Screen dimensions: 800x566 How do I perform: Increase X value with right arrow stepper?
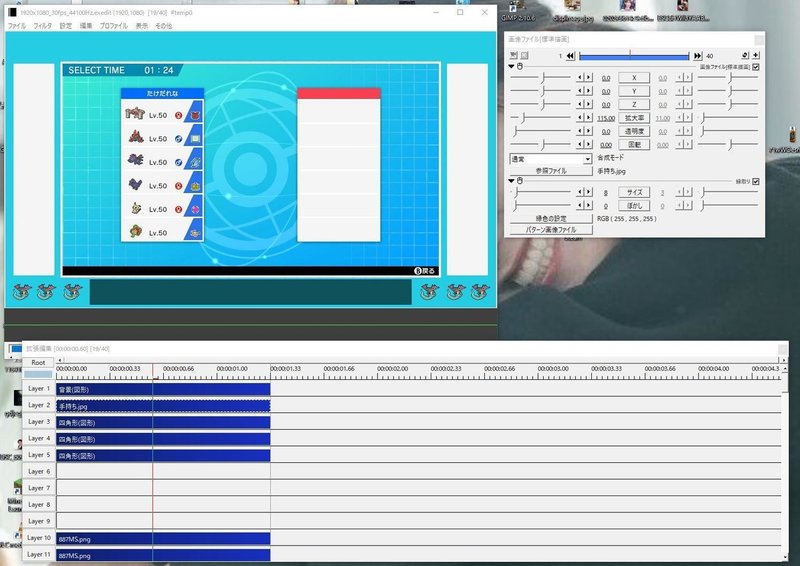tap(588, 78)
